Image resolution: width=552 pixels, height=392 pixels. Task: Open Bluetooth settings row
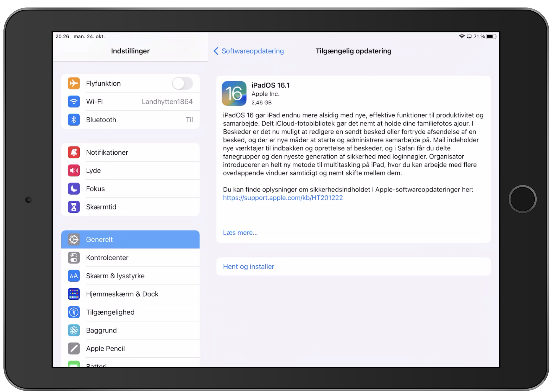pos(130,120)
